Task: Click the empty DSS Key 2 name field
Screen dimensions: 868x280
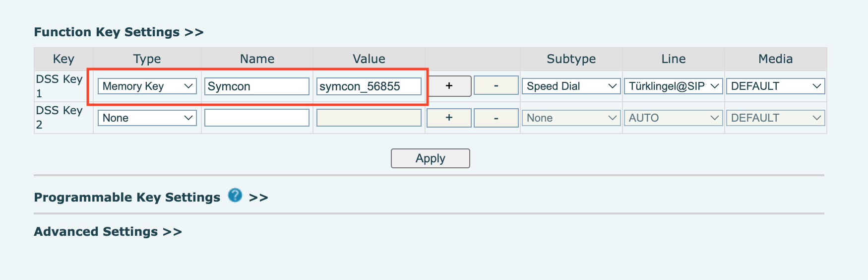Action: click(x=257, y=118)
